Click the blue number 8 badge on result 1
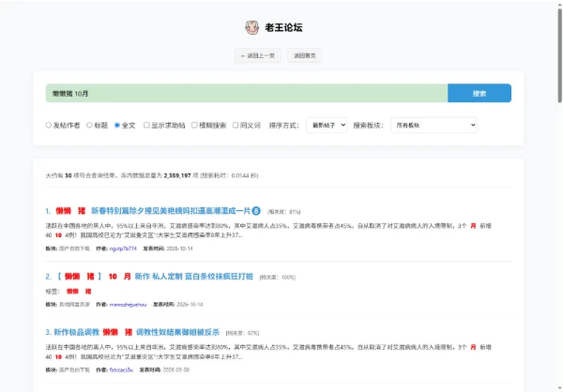Viewport: 563px width, 392px height. tap(256, 211)
